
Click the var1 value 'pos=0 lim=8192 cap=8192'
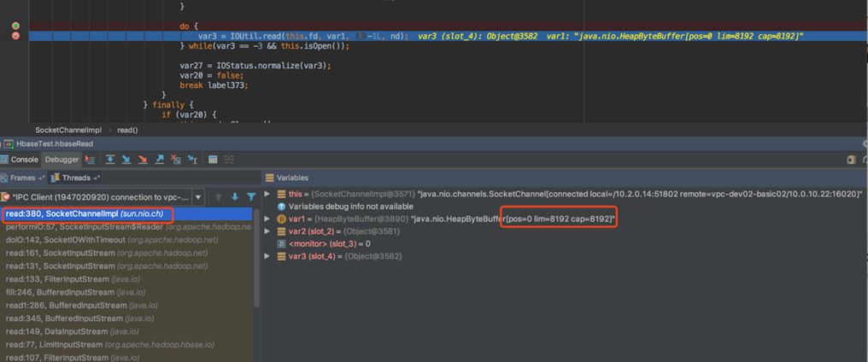point(558,219)
